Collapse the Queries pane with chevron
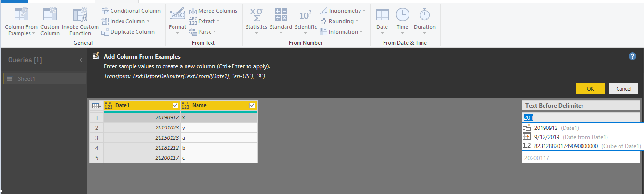This screenshot has width=644, height=194. (x=81, y=60)
